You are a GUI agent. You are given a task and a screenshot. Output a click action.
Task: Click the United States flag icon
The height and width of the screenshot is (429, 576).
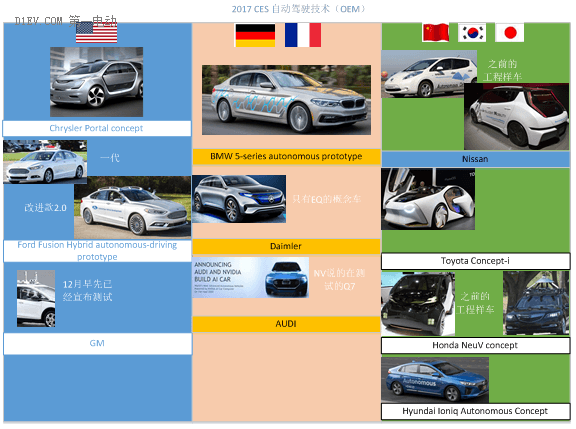[97, 32]
